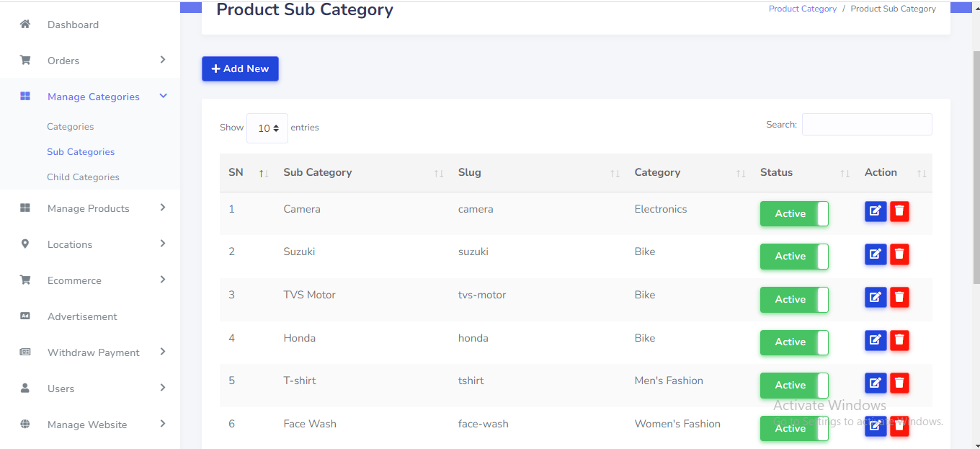Click the Advertisement sidebar icon

[25, 316]
